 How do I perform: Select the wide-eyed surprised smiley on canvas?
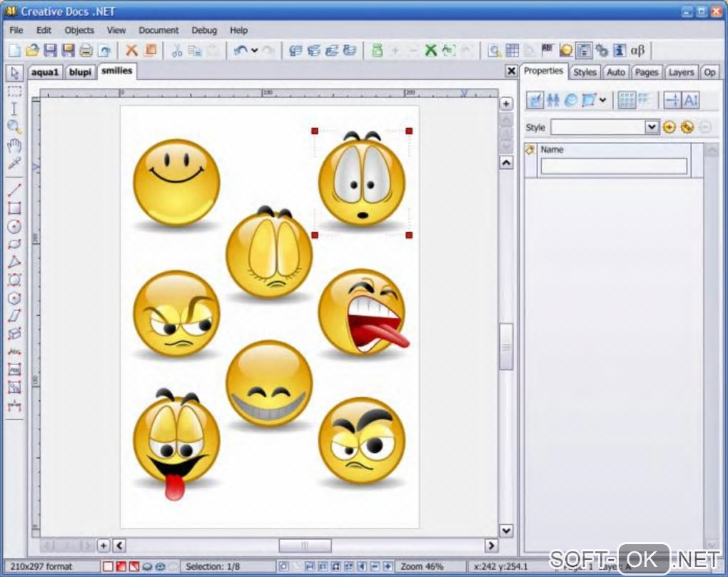[362, 180]
